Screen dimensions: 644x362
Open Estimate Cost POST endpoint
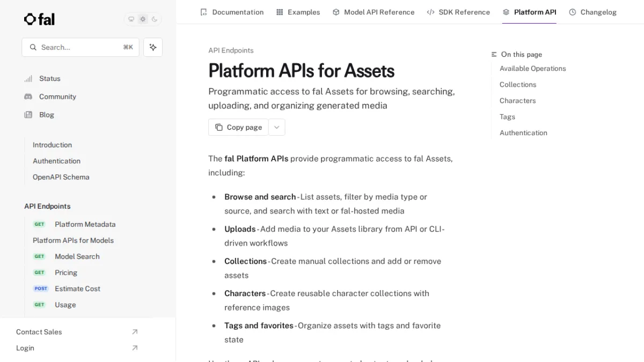77,289
